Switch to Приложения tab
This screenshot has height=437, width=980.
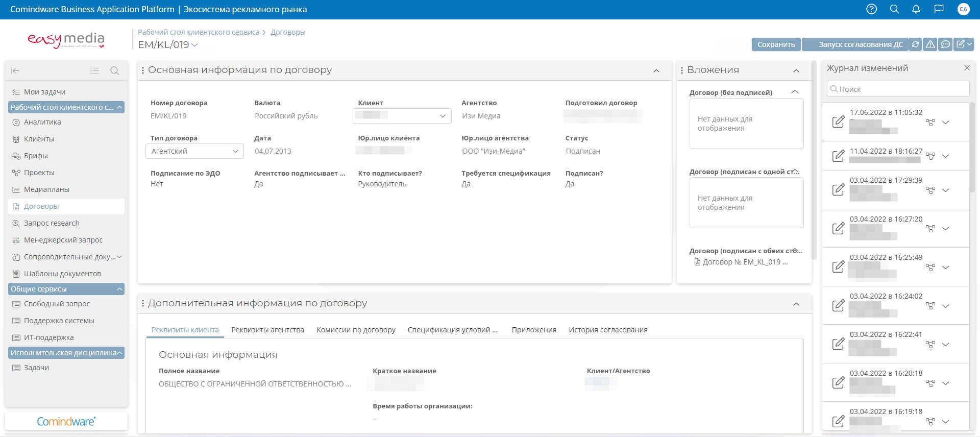click(534, 330)
